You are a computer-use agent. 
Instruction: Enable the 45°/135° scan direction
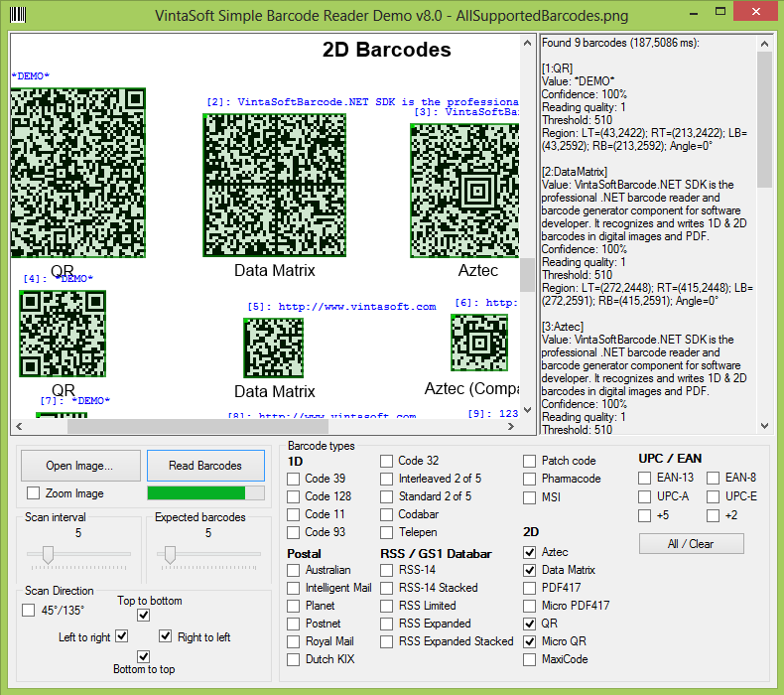[29, 611]
